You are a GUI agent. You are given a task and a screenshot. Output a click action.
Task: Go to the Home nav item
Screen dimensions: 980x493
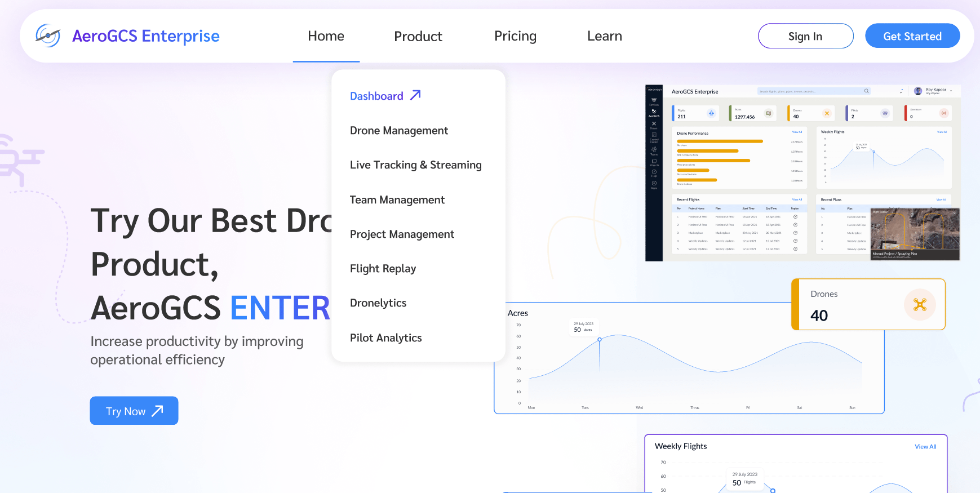coord(326,36)
